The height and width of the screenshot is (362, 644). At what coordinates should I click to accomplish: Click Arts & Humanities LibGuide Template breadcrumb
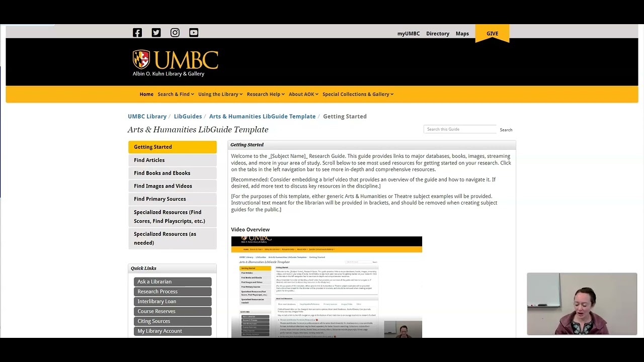[262, 116]
